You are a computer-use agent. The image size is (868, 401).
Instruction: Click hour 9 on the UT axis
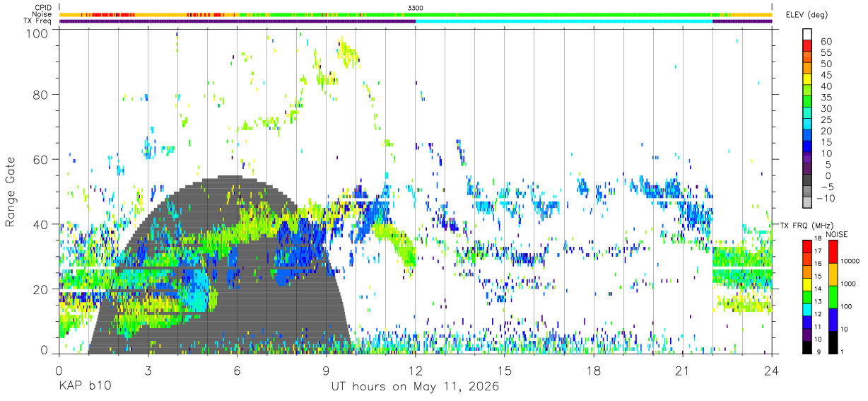tap(326, 371)
